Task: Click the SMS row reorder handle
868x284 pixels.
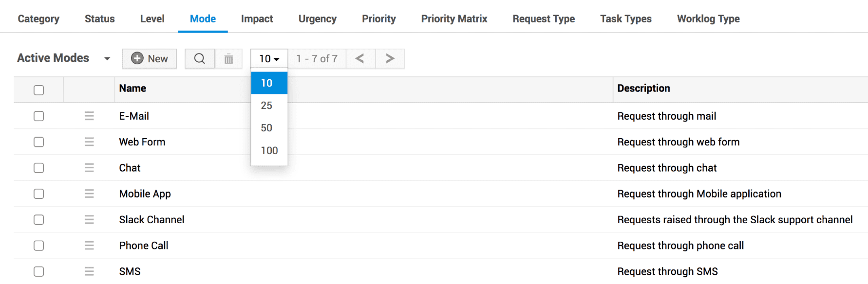Action: tap(89, 271)
